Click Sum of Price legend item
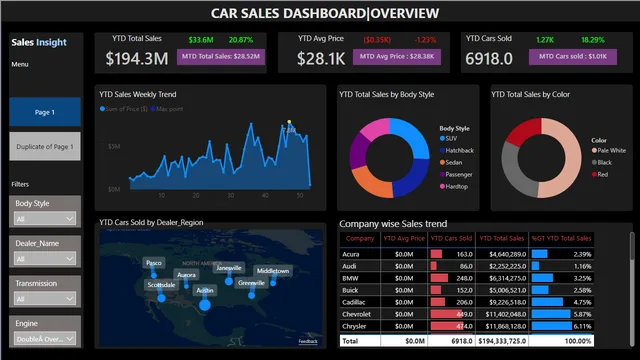The image size is (640, 360). [x=124, y=109]
